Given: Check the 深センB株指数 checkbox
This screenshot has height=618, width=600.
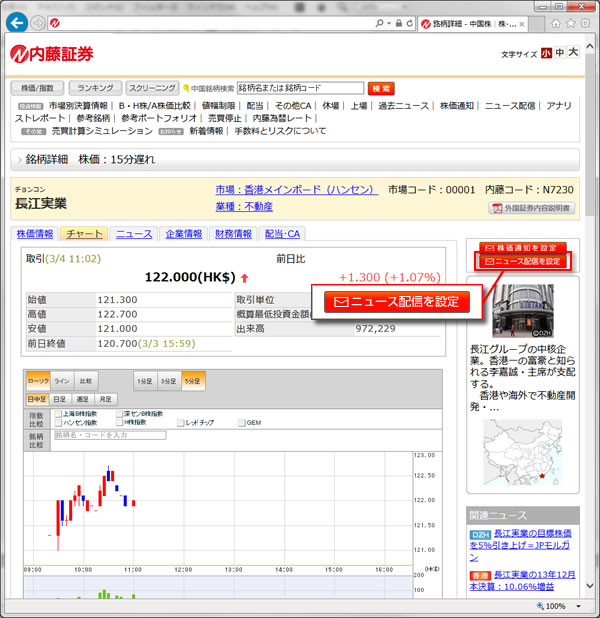Looking at the screenshot, I should [x=119, y=414].
